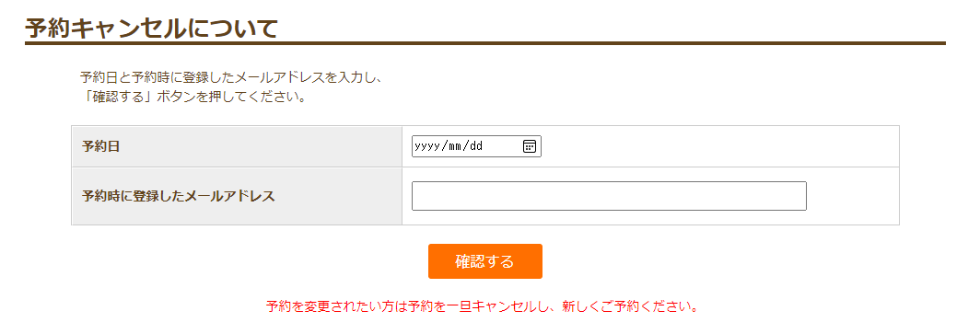Select the dd day part of date

pos(476,146)
